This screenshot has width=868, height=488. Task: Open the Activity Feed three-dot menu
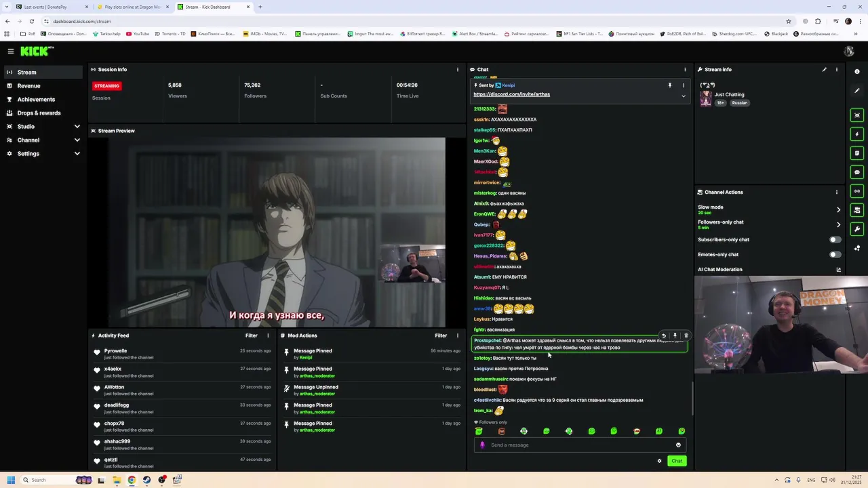point(268,335)
